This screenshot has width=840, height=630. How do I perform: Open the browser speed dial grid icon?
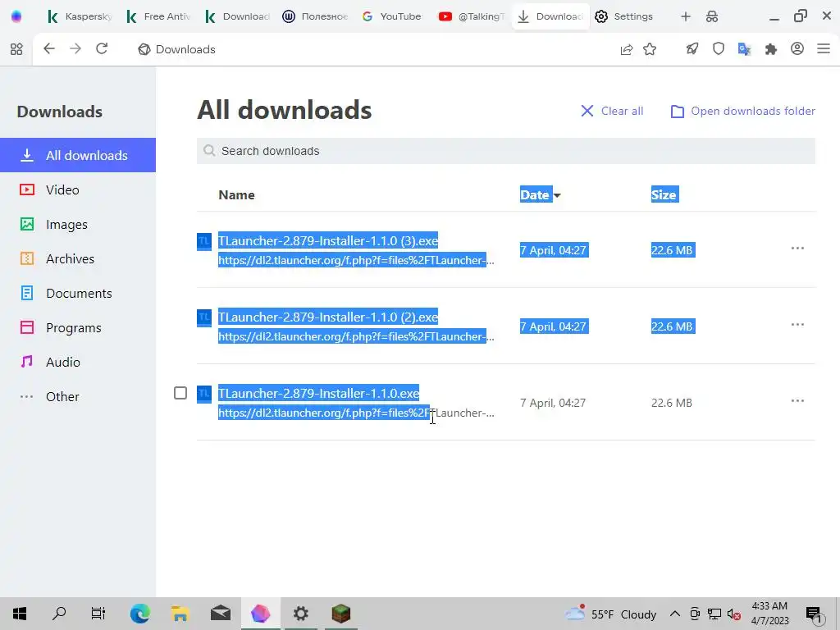[16, 49]
